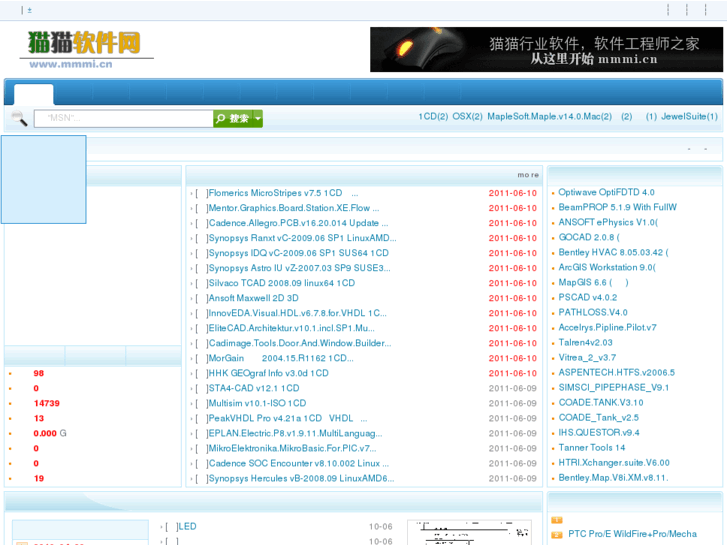Open Accelrys.Pipline.Pilot.v7 link
The image size is (727, 545).
[607, 327]
